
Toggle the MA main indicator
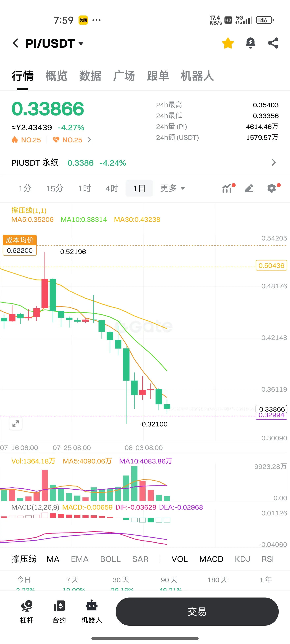[x=53, y=559]
